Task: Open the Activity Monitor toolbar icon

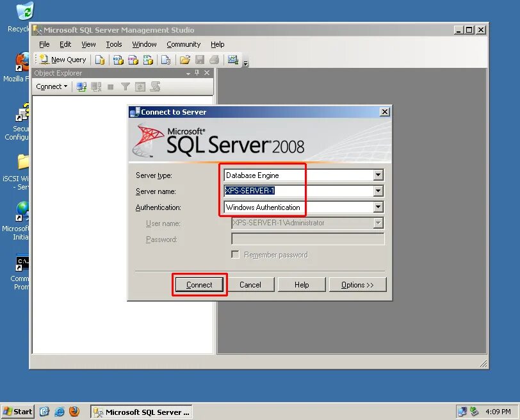Action: point(233,60)
